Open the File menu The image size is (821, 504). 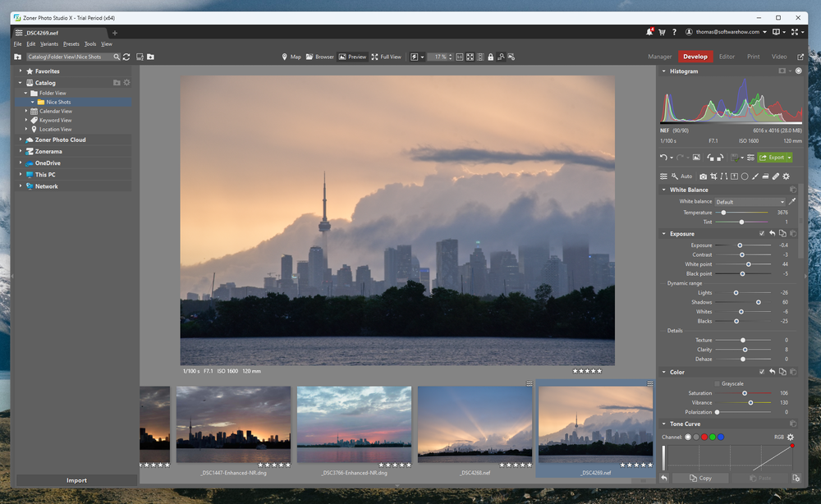tap(17, 44)
